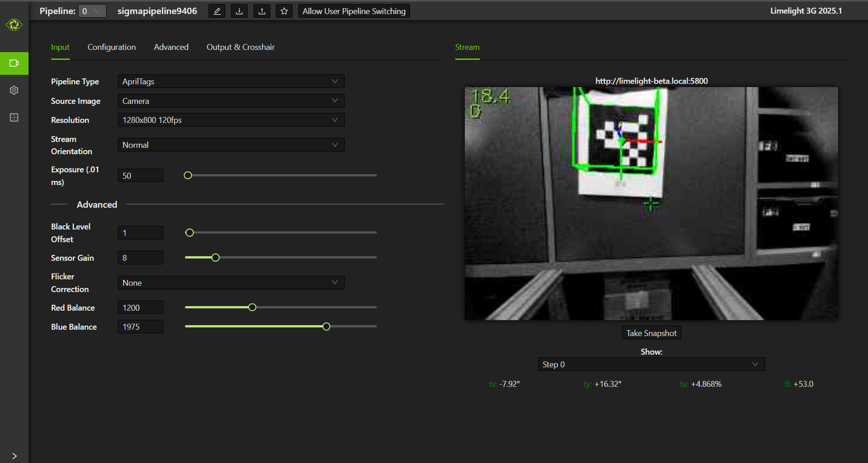This screenshot has width=868, height=463.
Task: Click the download pipeline icon
Action: pyautogui.click(x=239, y=11)
